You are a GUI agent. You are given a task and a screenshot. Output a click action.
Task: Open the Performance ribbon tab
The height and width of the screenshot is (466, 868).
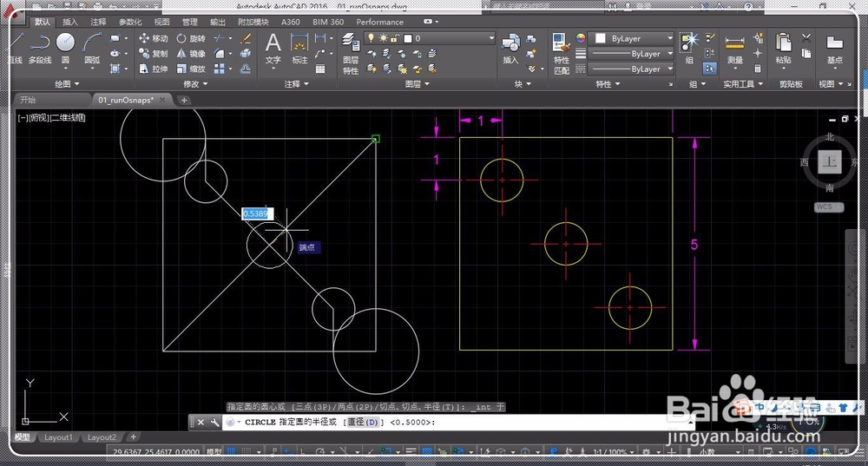pyautogui.click(x=380, y=23)
